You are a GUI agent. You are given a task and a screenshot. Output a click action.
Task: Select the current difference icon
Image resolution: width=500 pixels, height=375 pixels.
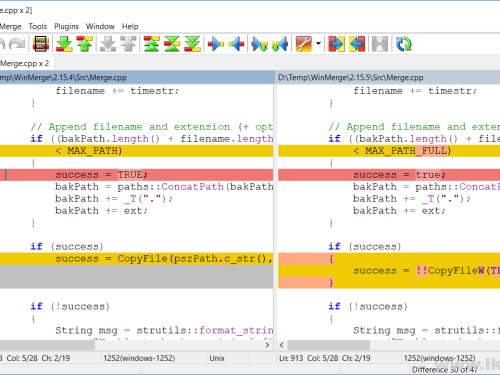tap(172, 44)
